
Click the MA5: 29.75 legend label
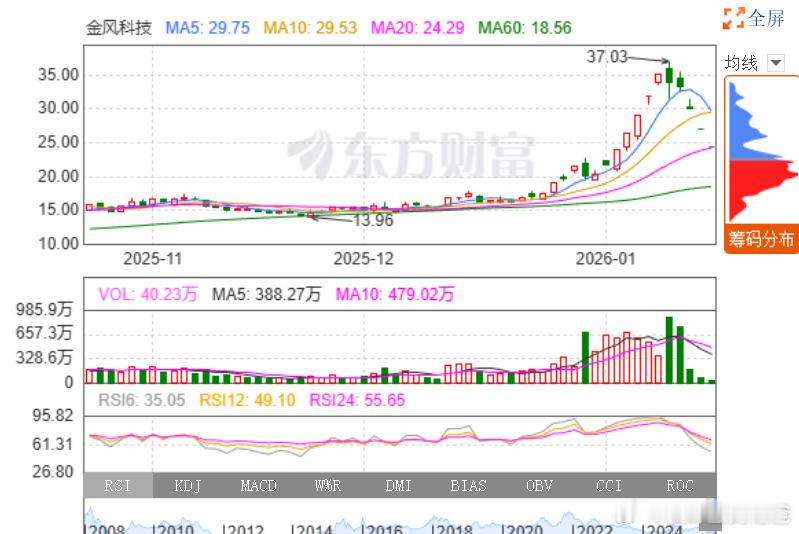207,28
